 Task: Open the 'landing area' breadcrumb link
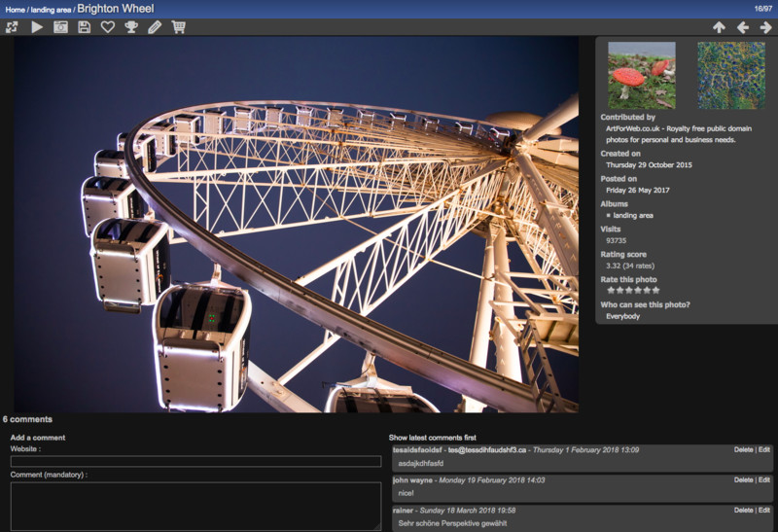(x=50, y=9)
